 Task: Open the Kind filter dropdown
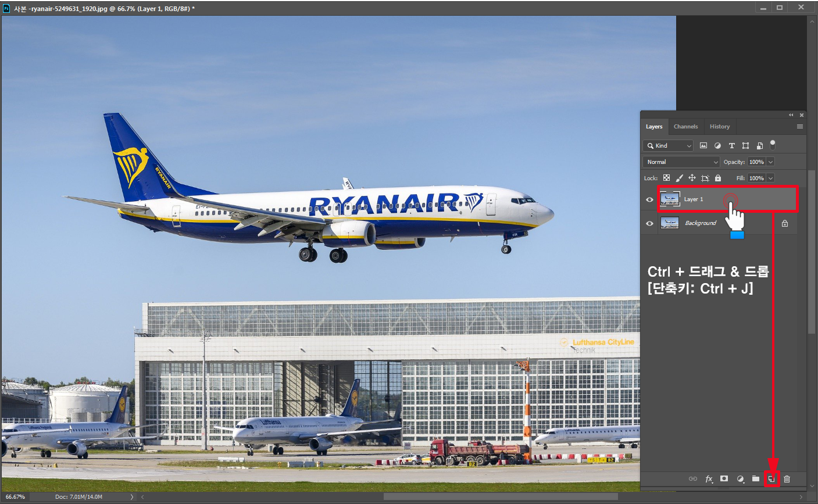[x=669, y=145]
